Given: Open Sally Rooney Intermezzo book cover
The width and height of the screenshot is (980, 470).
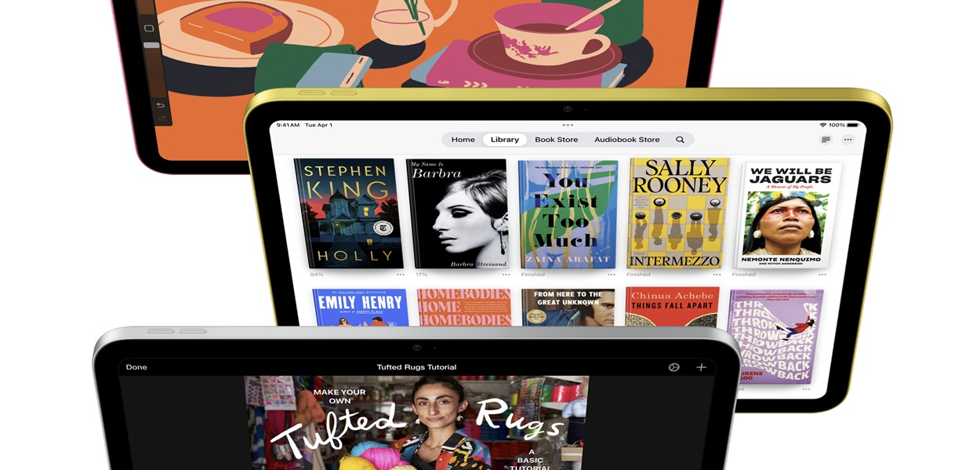Looking at the screenshot, I should (679, 213).
